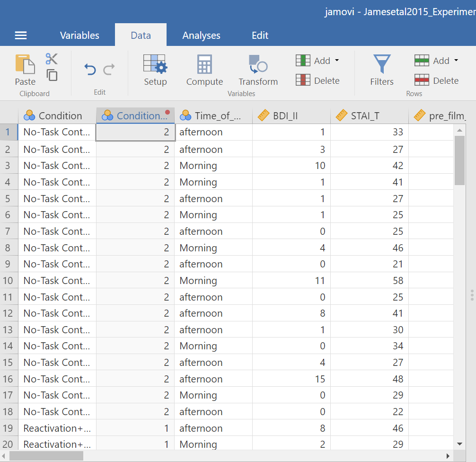The image size is (476, 462).
Task: Switch to the Variables tab
Action: click(79, 36)
